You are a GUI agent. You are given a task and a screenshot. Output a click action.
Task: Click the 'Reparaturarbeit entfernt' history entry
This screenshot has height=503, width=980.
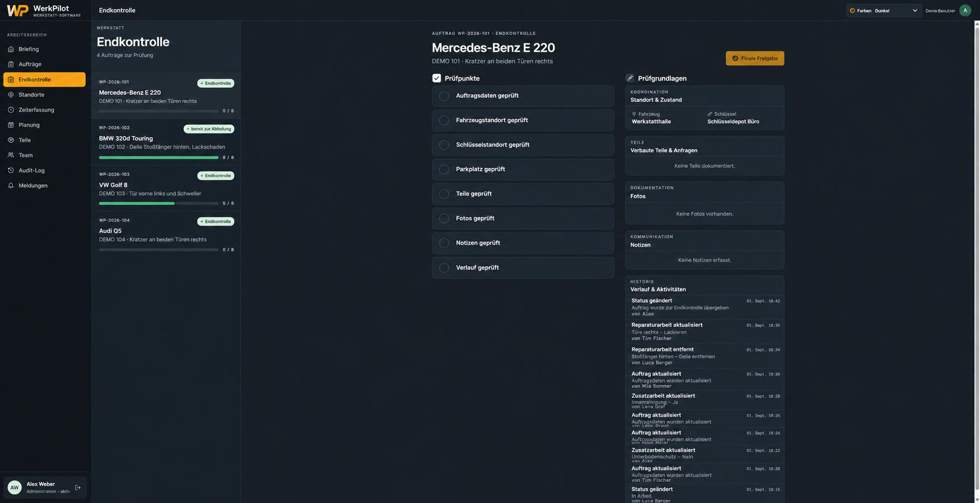705,356
